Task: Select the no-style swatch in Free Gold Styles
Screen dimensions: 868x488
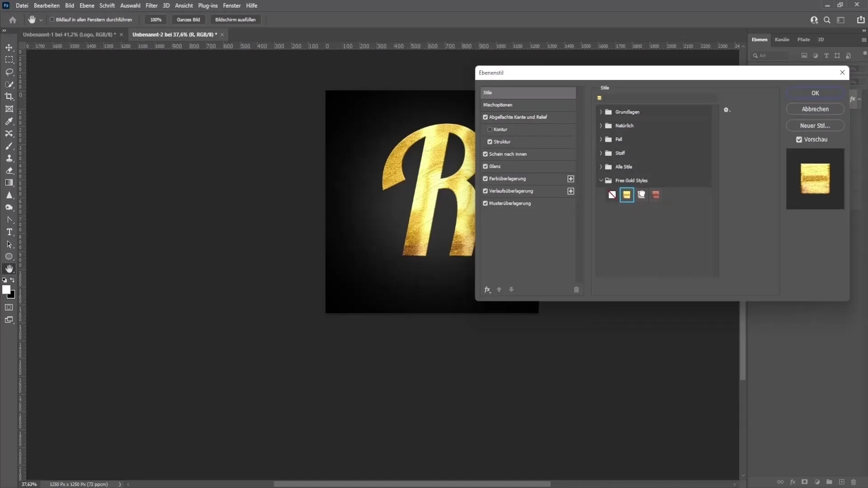Action: coord(612,195)
